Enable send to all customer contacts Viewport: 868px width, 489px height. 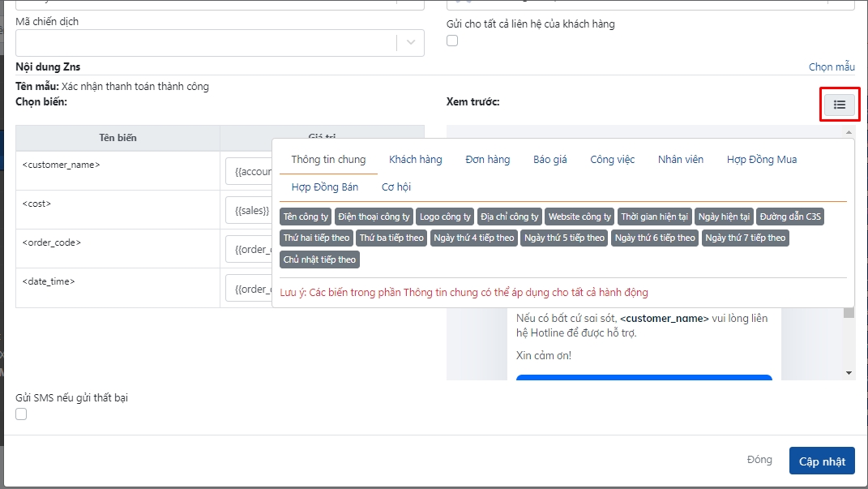point(452,41)
